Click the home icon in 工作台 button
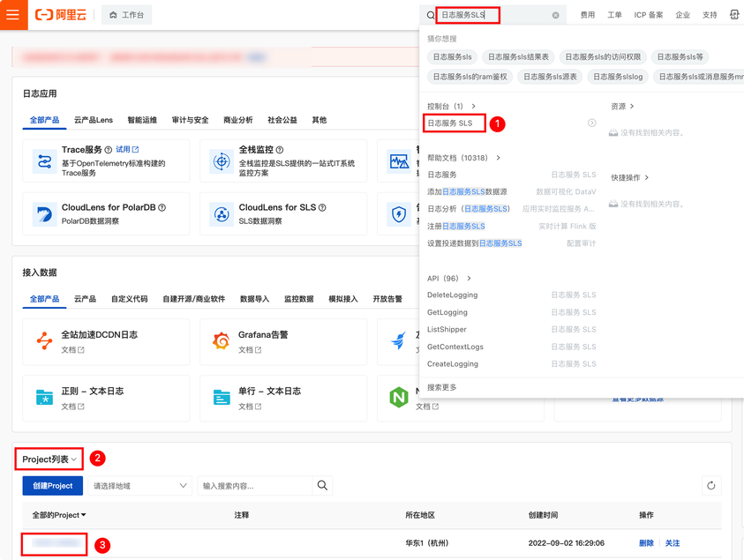The width and height of the screenshot is (744, 560). pos(113,15)
